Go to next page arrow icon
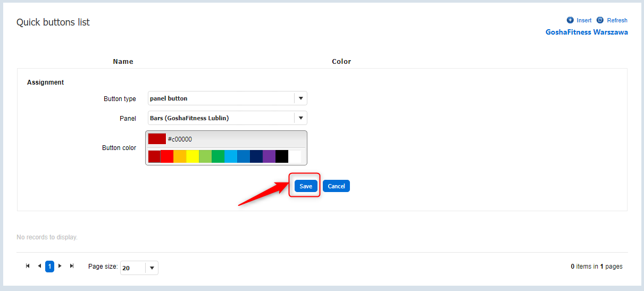Image resolution: width=644 pixels, height=291 pixels. coord(60,266)
